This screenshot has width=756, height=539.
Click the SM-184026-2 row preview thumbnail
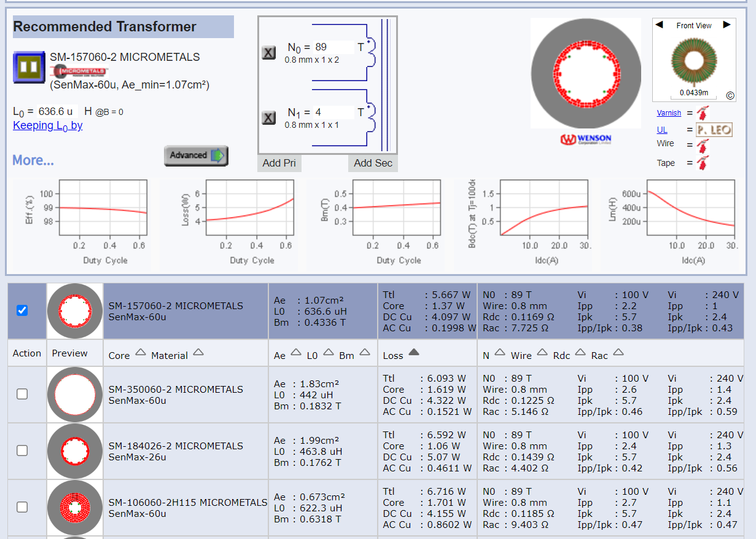[75, 451]
